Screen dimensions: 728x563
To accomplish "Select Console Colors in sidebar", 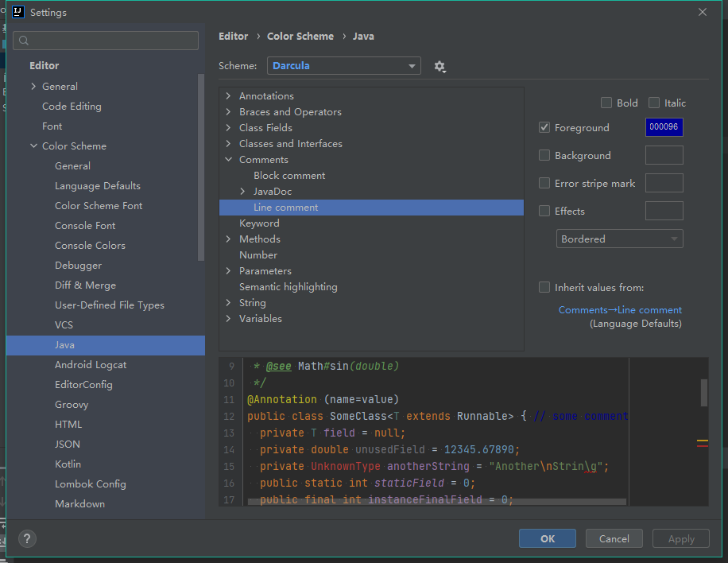I will coord(90,246).
